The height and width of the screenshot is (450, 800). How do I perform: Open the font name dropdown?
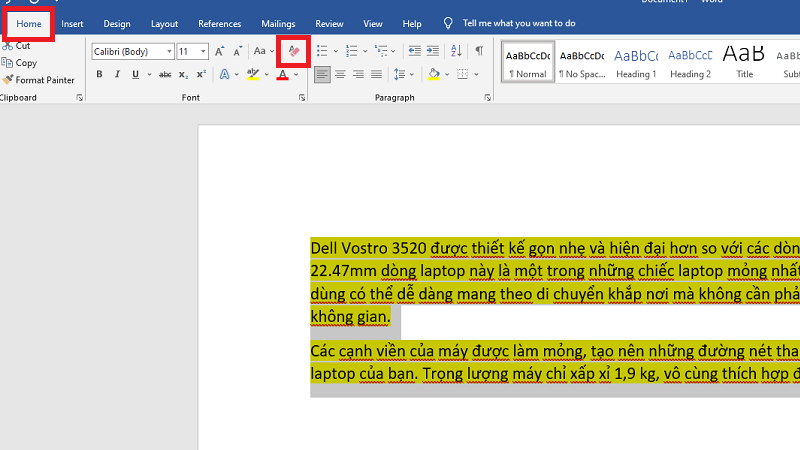tap(169, 51)
